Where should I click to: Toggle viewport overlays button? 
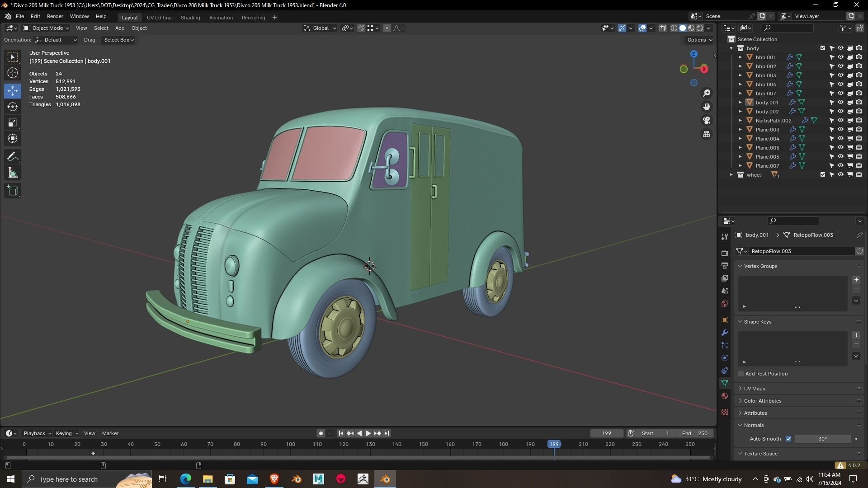tap(642, 28)
